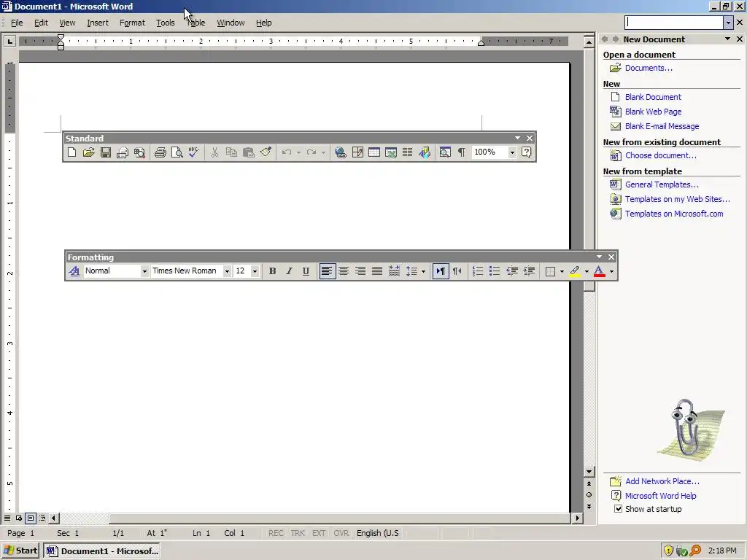The image size is (747, 560).
Task: Click the Highlight color yellow marker button
Action: coord(575,271)
